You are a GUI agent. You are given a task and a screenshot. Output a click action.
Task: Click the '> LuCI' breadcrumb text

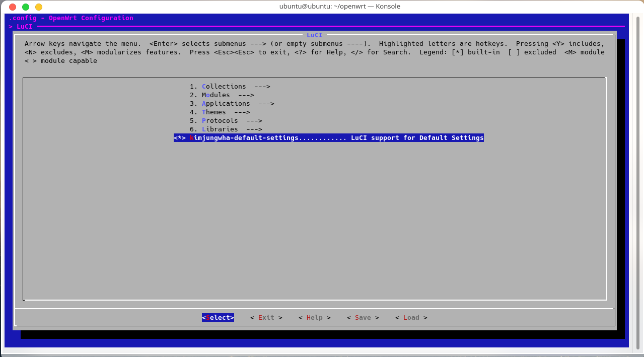21,27
